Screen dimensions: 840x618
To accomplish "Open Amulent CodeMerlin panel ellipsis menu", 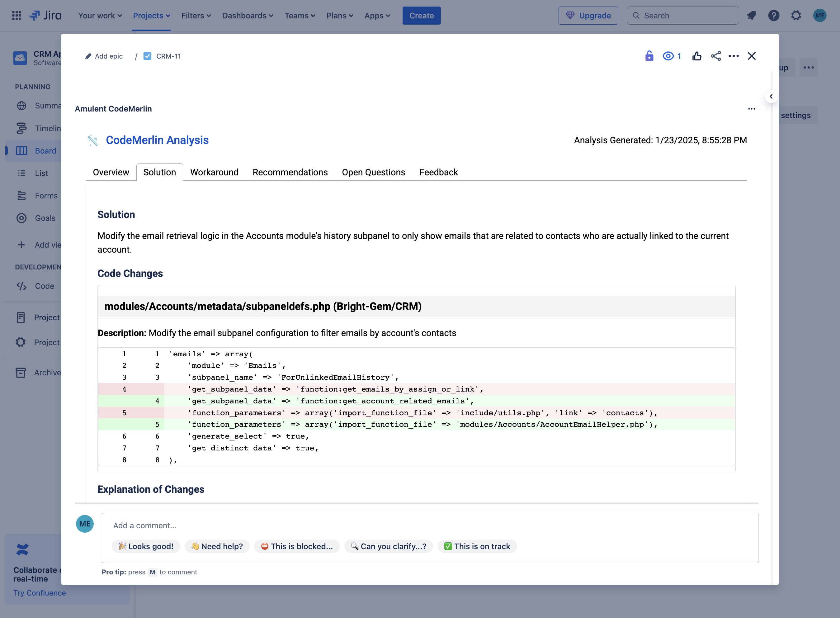I will [752, 109].
